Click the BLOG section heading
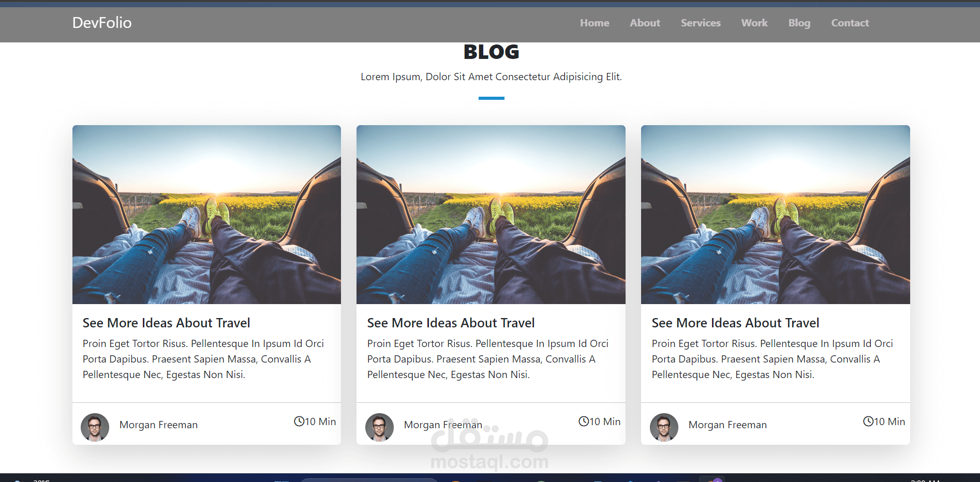 coord(491,52)
